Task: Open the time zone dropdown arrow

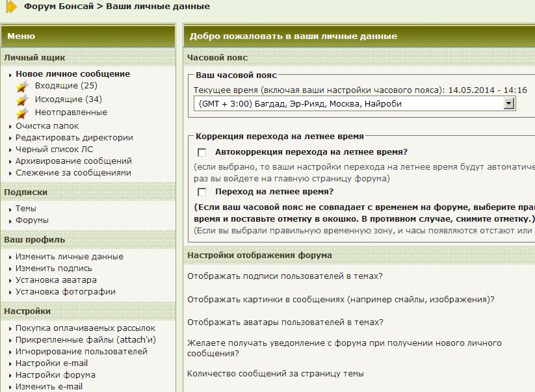Action: 509,103
